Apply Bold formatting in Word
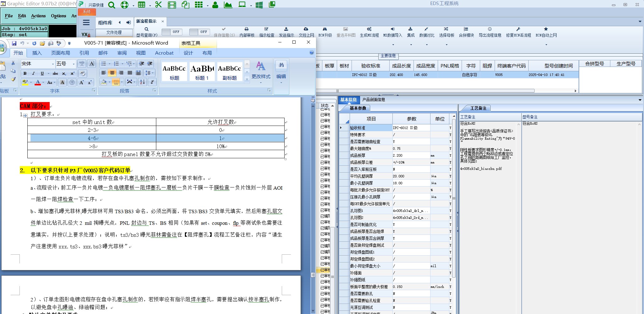 coord(25,73)
